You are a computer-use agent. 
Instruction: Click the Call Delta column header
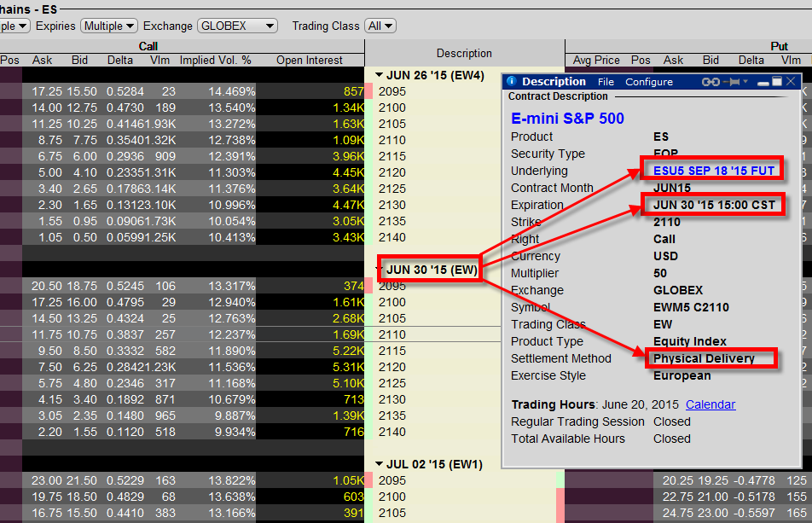click(x=120, y=61)
